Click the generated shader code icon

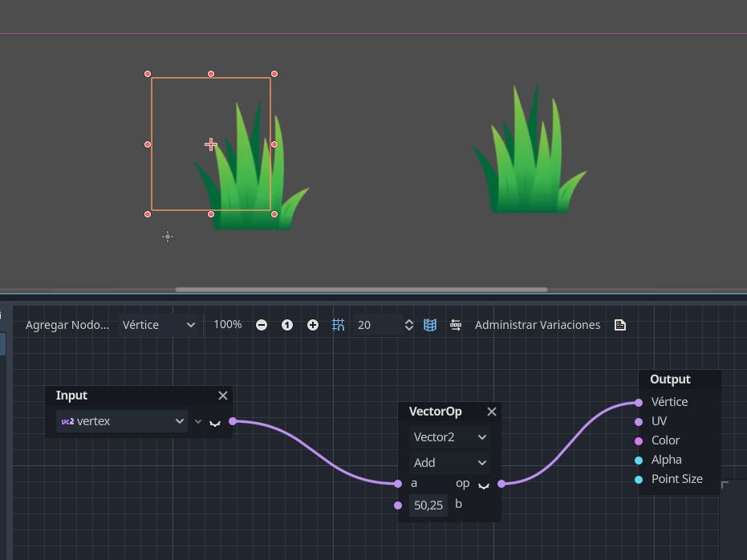click(x=620, y=325)
